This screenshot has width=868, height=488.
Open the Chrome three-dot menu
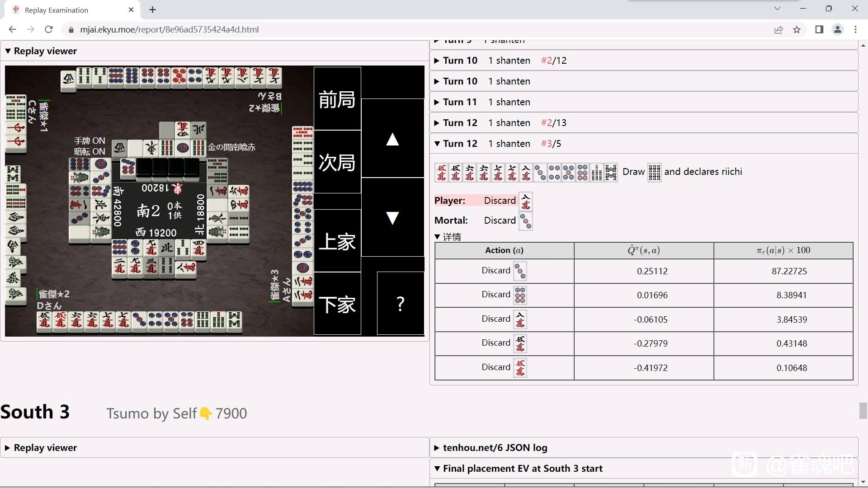(855, 29)
